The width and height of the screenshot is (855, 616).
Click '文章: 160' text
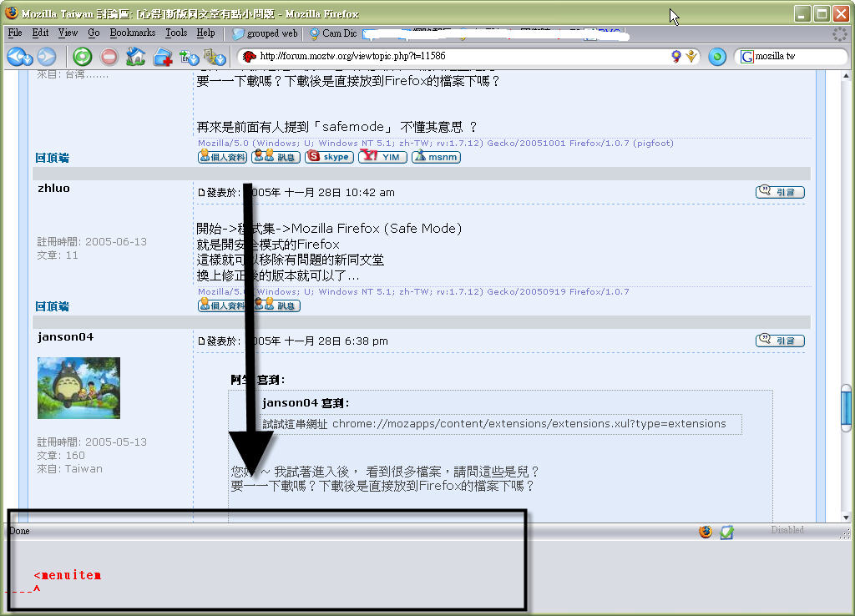(60, 455)
